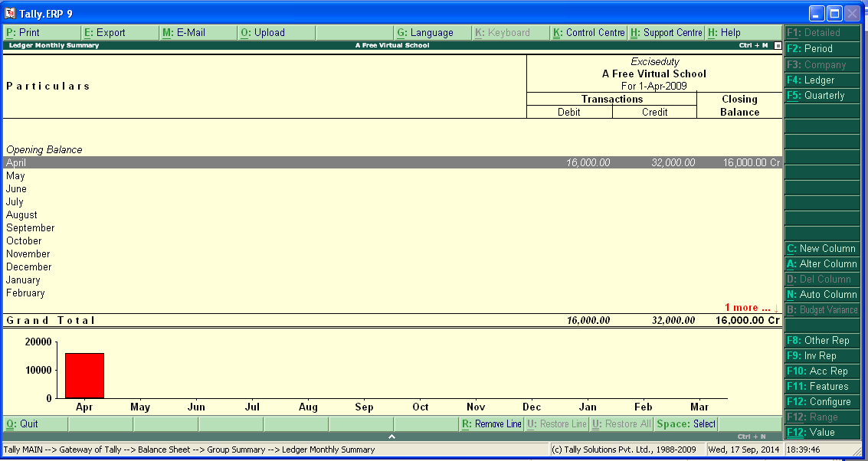Screen dimensions: 868x461
Task: Click the Credit column header
Action: [x=655, y=113]
